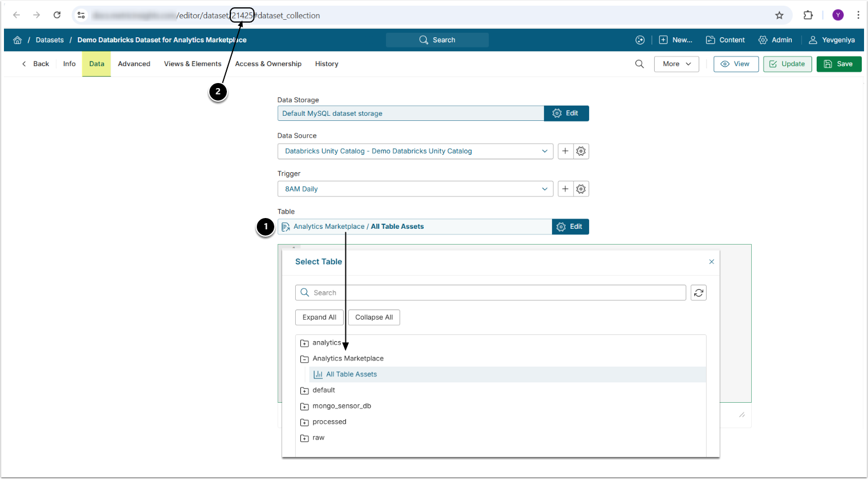Add a new Trigger with plus

point(565,189)
